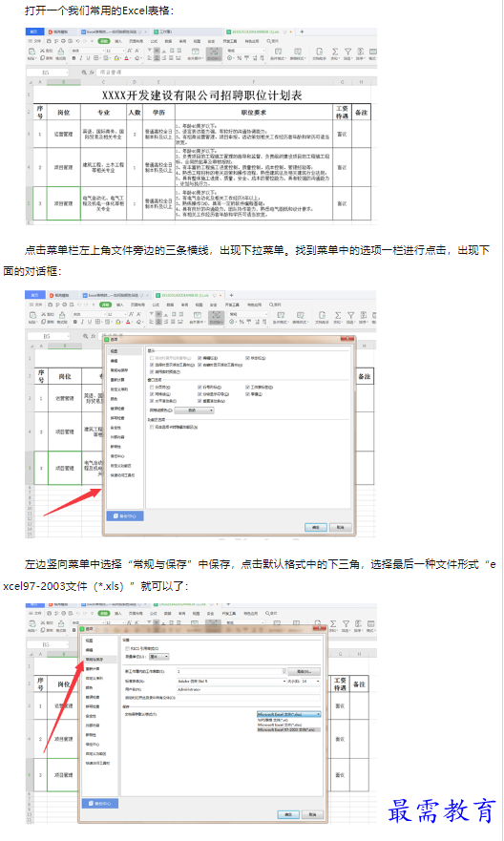Click Filter funnel icon in second screenshot
This screenshot has width=504, height=841.
(350, 315)
